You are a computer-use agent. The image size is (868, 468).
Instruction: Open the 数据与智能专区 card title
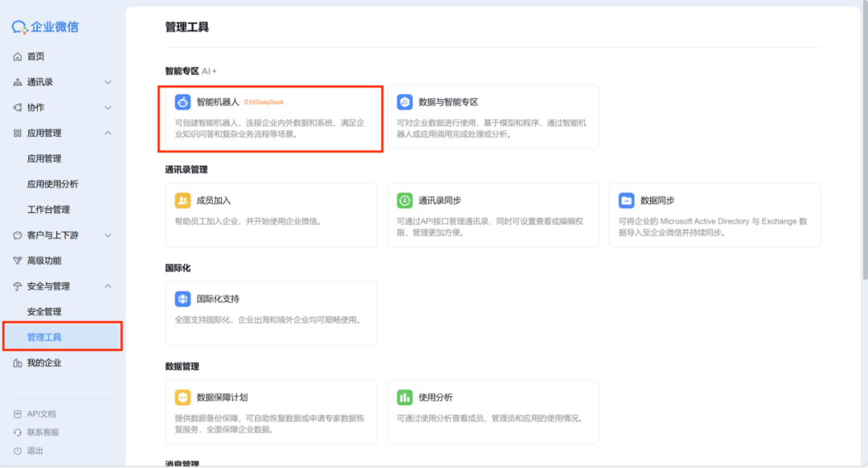point(448,102)
